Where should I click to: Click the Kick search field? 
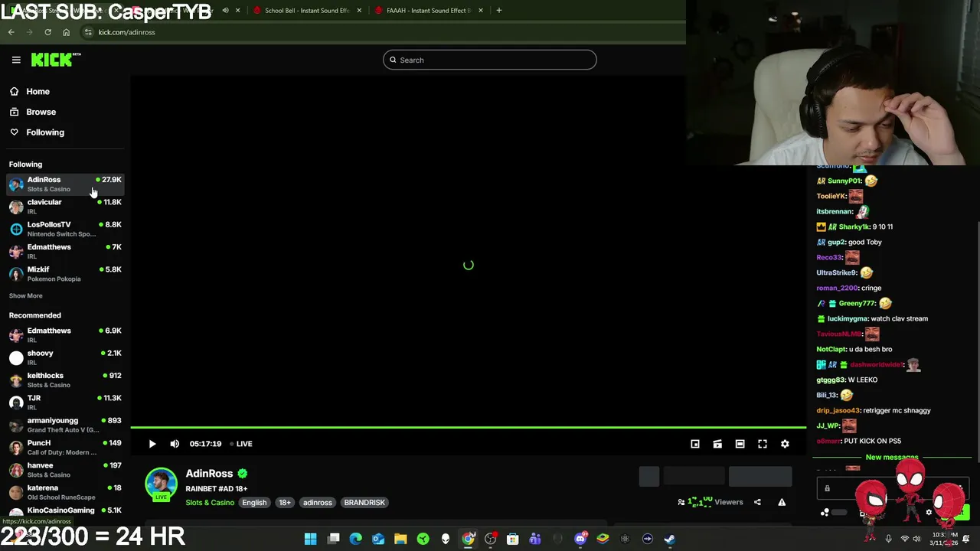pos(490,60)
